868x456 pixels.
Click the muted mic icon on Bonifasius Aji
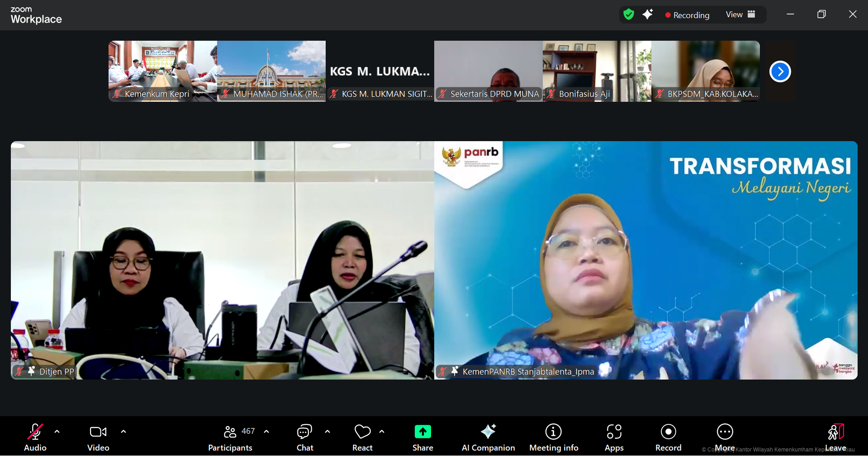point(551,94)
